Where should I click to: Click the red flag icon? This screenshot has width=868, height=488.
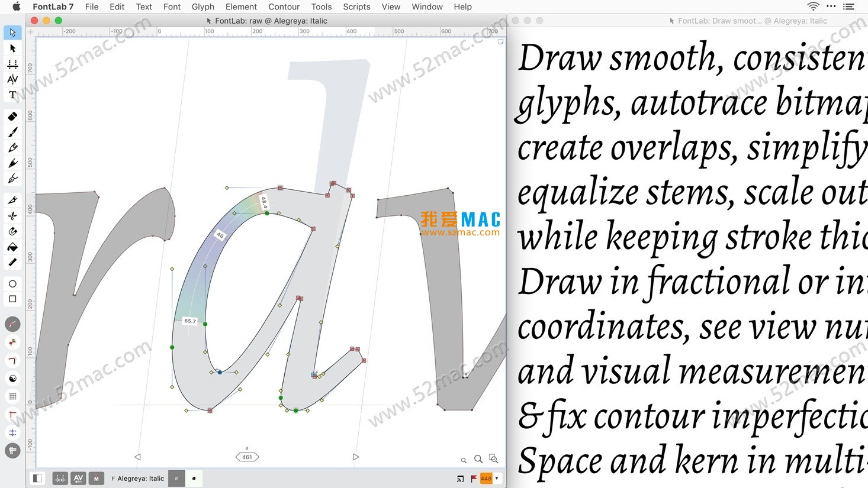tap(474, 479)
